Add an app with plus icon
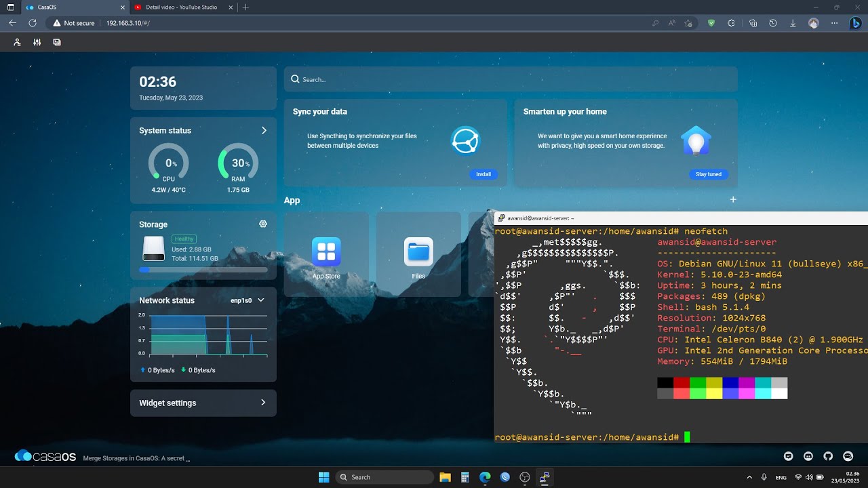Viewport: 868px width, 488px height. tap(733, 199)
